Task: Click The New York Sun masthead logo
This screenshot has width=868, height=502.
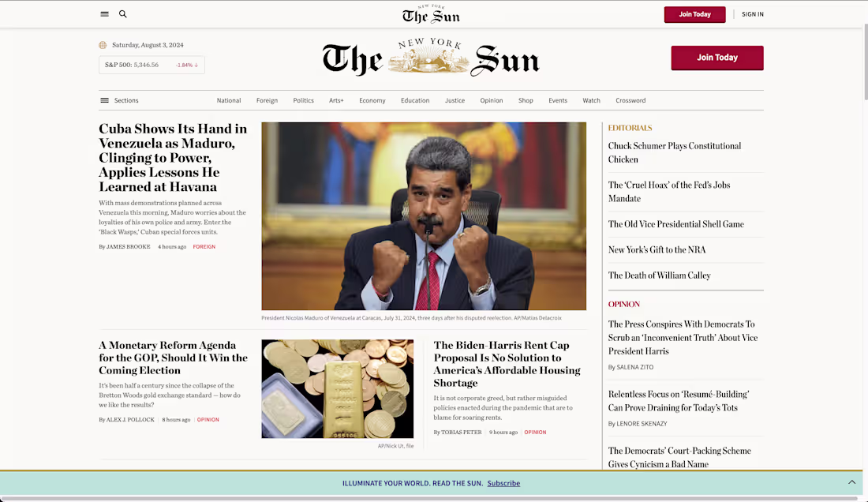Action: pos(430,56)
